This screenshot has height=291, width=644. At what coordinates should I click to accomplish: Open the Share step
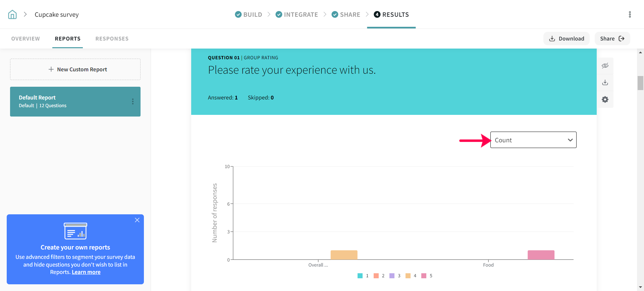346,14
